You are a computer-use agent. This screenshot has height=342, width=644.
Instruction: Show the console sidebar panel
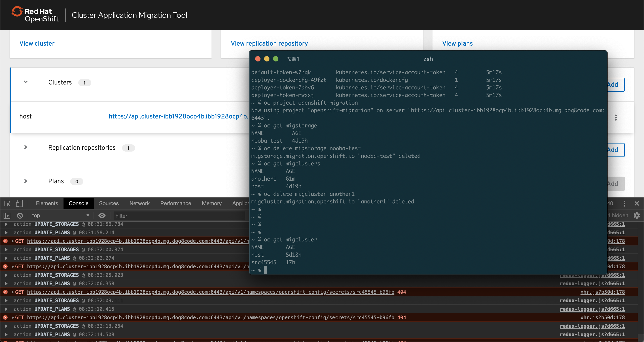[x=7, y=215]
